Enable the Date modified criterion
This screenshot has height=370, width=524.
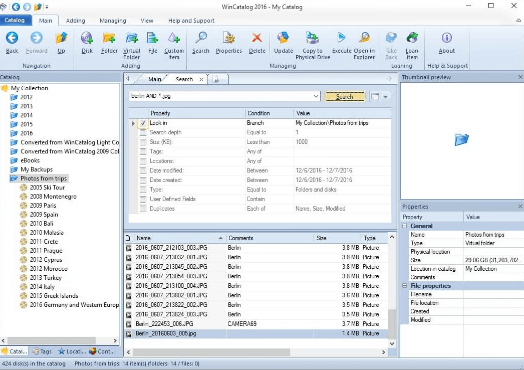tap(143, 170)
